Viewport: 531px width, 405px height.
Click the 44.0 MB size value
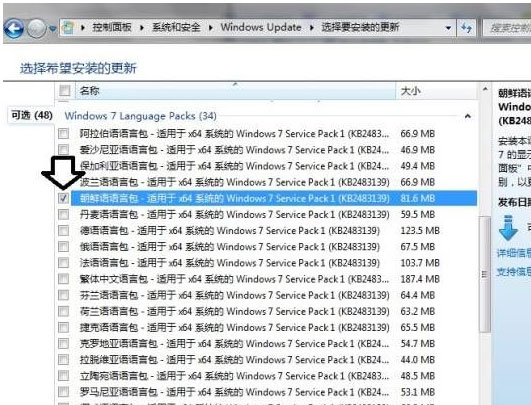tap(418, 360)
